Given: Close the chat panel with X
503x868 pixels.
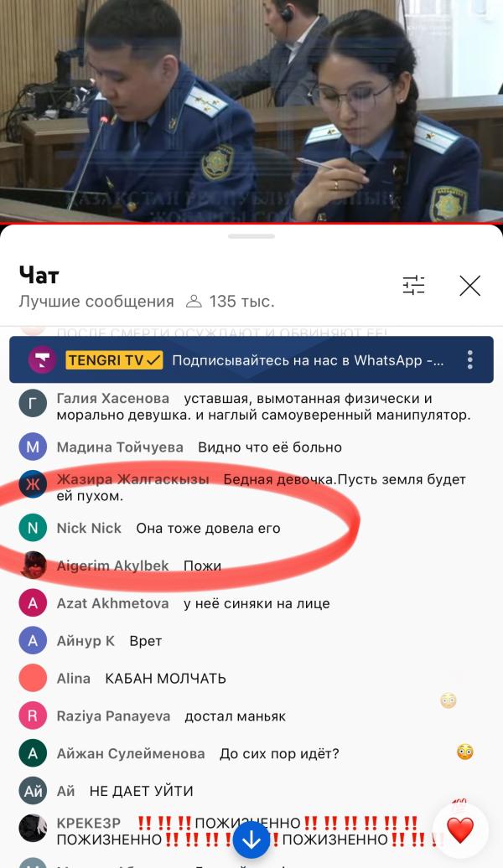Looking at the screenshot, I should [x=469, y=286].
